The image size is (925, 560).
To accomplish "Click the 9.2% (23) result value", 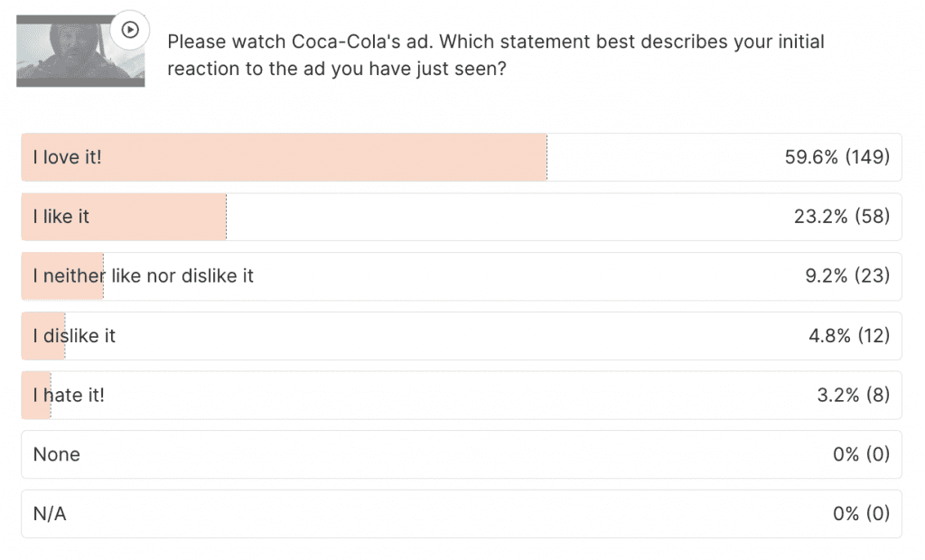I will (x=847, y=276).
